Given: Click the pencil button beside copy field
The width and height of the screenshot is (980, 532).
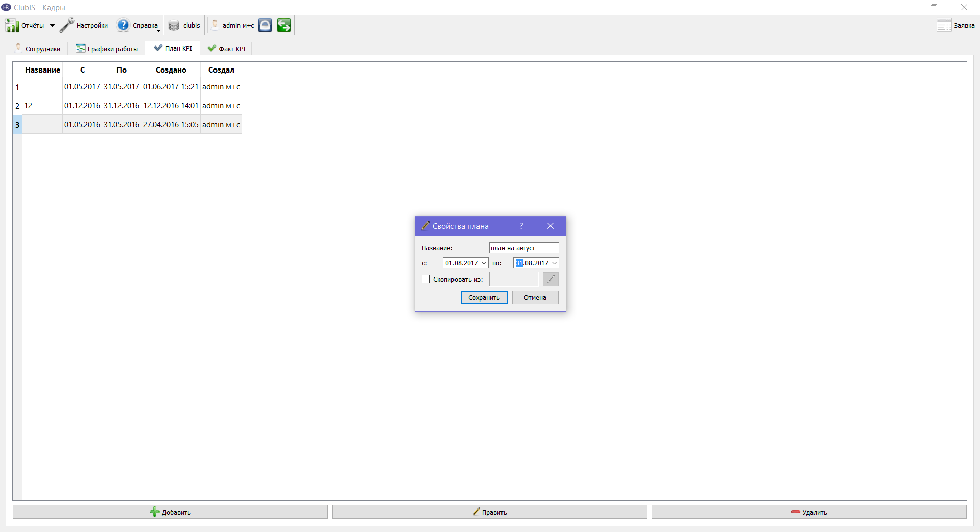Looking at the screenshot, I should pyautogui.click(x=551, y=279).
